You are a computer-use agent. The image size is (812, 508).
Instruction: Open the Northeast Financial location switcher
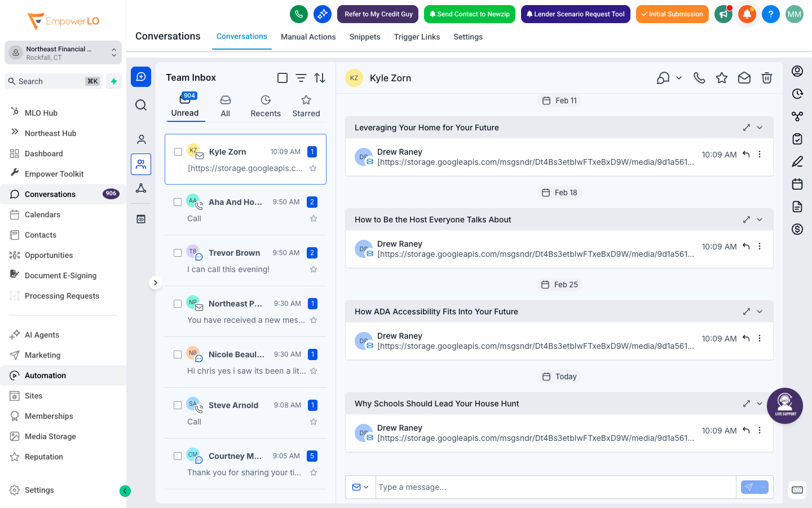pos(63,52)
